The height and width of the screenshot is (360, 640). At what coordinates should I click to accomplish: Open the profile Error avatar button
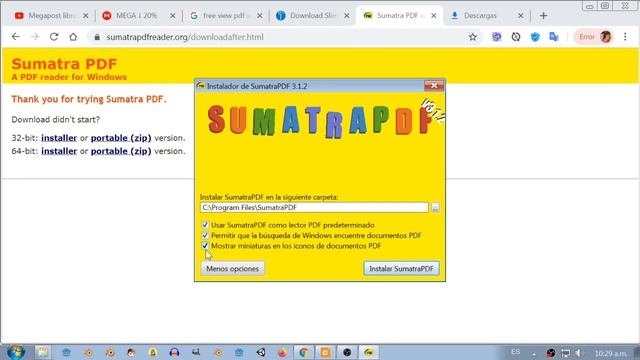coord(594,37)
